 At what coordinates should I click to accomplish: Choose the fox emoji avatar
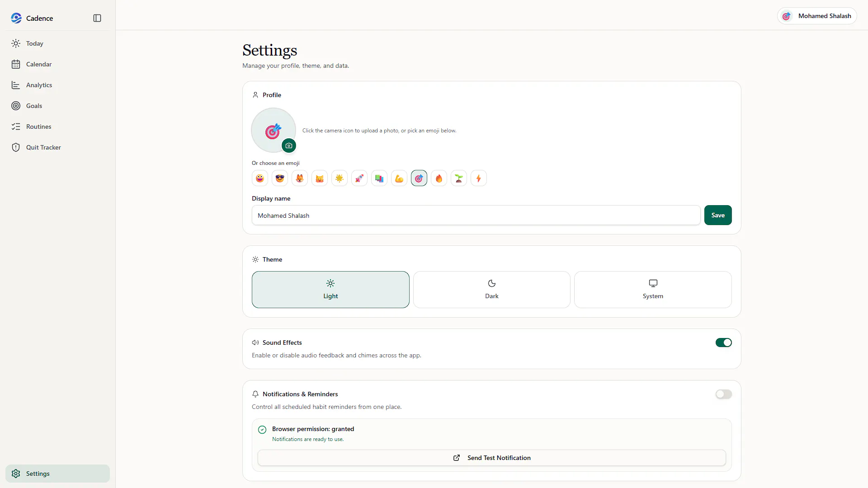pos(300,178)
